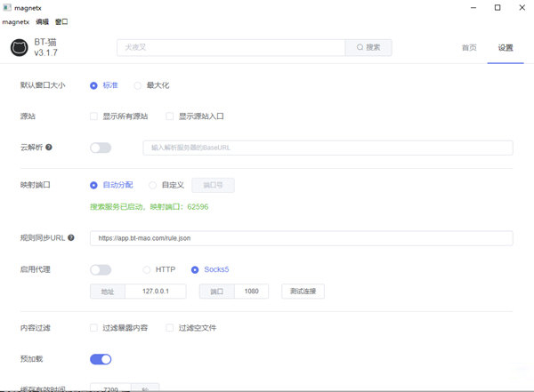Open the 编辑 menu
Image resolution: width=534 pixels, height=392 pixels.
42,21
